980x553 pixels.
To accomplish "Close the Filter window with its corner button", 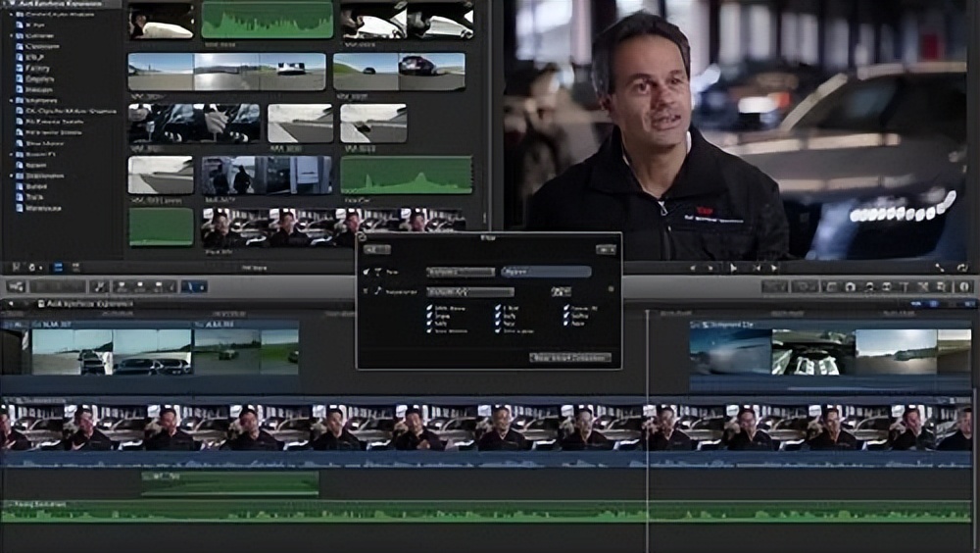I will (361, 237).
